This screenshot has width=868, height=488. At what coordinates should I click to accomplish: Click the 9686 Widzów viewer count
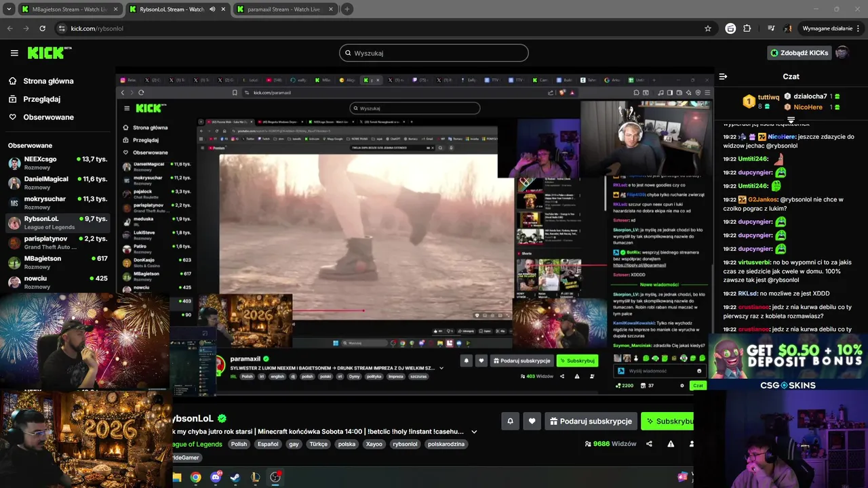pyautogui.click(x=610, y=444)
